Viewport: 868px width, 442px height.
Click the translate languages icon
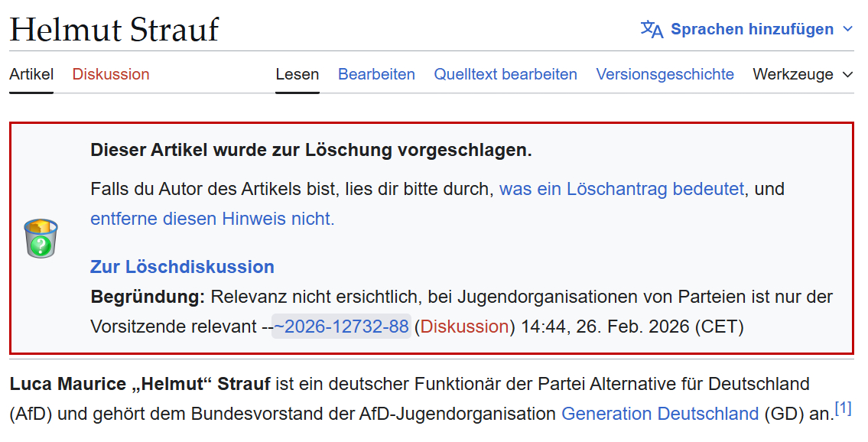click(x=652, y=30)
